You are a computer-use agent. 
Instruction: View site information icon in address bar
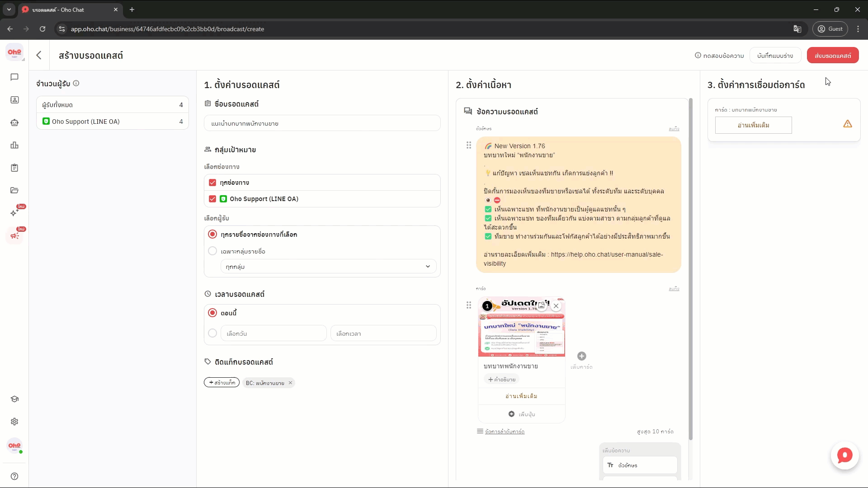[x=62, y=29]
